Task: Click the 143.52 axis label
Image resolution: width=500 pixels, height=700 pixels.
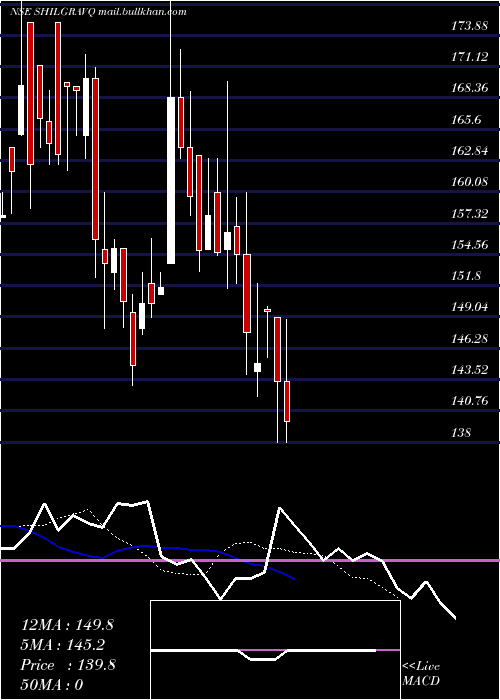Action: click(469, 371)
